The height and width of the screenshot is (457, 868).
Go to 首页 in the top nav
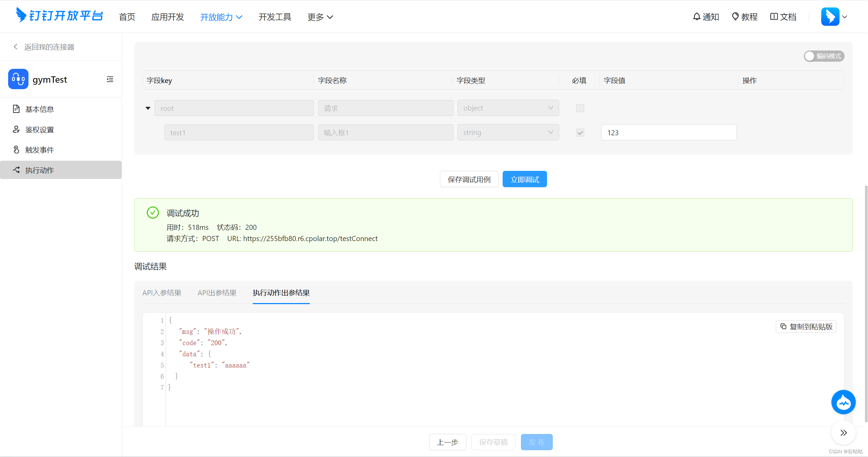click(x=127, y=17)
